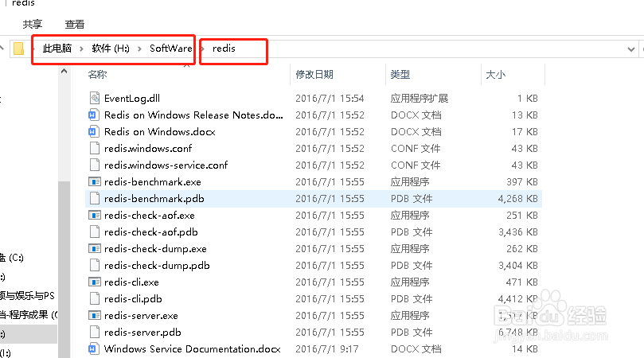Select the redis-check-dump.pdb file name
Screen dimensions: 644x358
[x=157, y=265]
